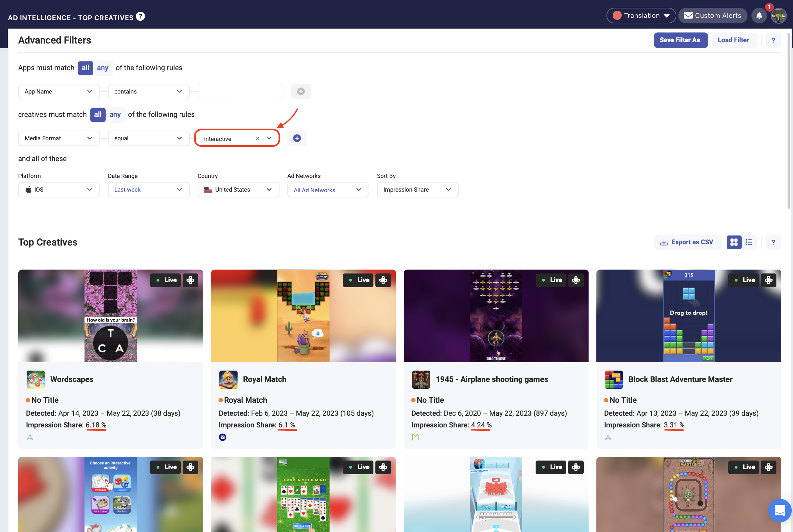Open the Country United States dropdown
This screenshot has height=532, width=793.
coord(238,189)
